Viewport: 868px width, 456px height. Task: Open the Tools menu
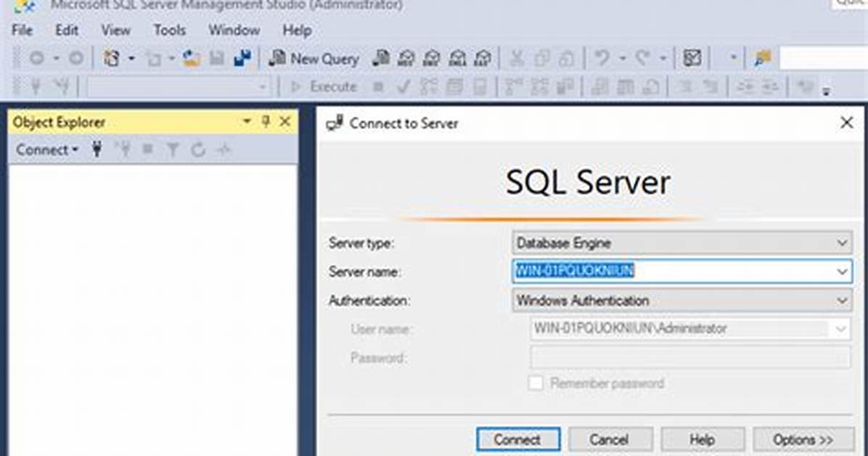point(169,30)
